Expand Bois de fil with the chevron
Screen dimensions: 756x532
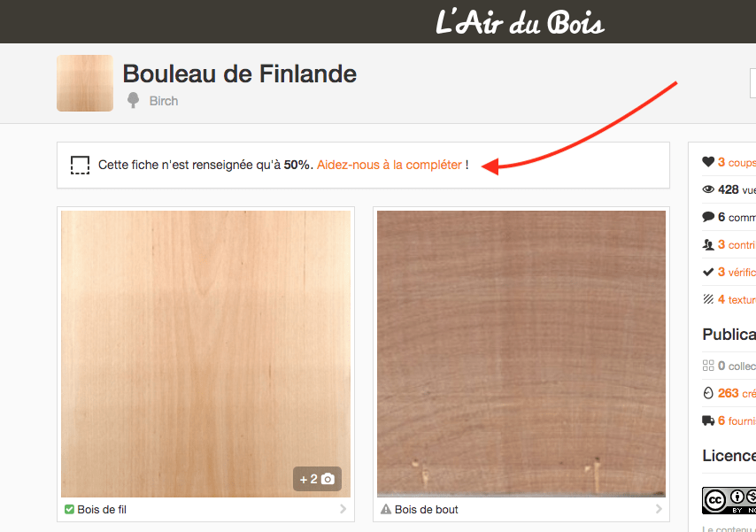343,509
